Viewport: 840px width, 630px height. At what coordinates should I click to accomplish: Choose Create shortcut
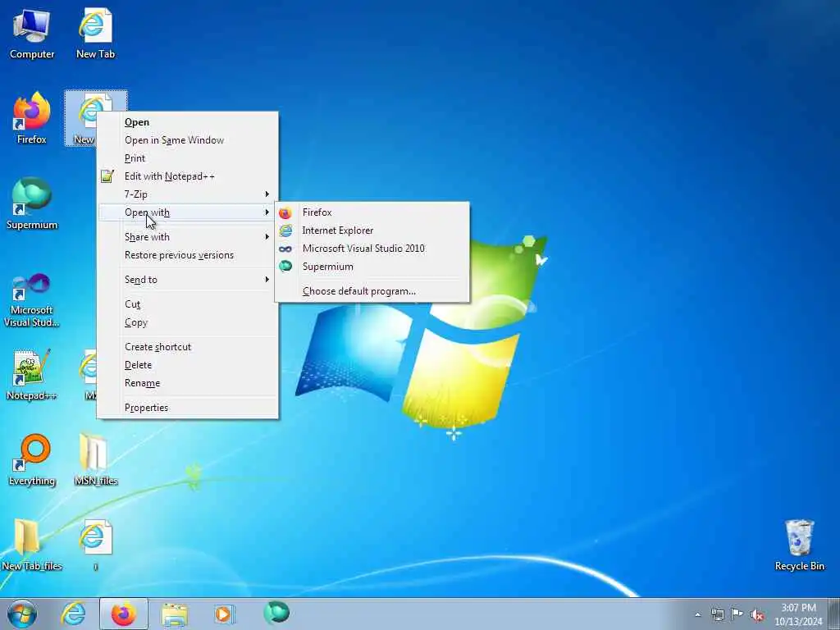click(x=188, y=347)
